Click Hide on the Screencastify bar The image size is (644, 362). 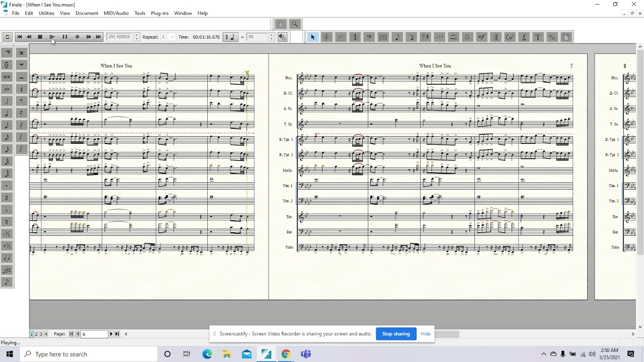[426, 334]
